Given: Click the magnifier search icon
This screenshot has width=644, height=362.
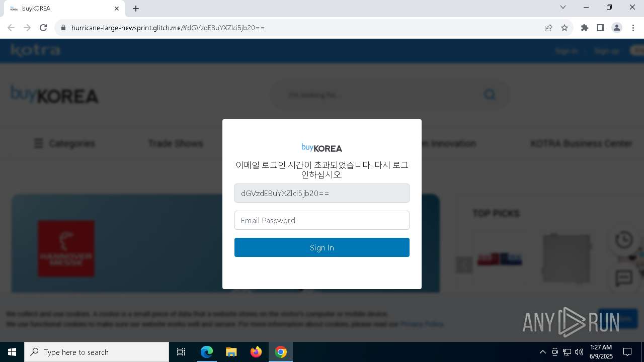Looking at the screenshot, I should click(490, 95).
